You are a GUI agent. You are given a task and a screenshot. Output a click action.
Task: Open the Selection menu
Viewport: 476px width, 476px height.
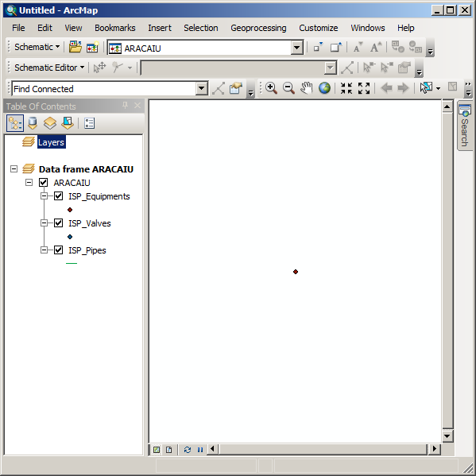201,28
